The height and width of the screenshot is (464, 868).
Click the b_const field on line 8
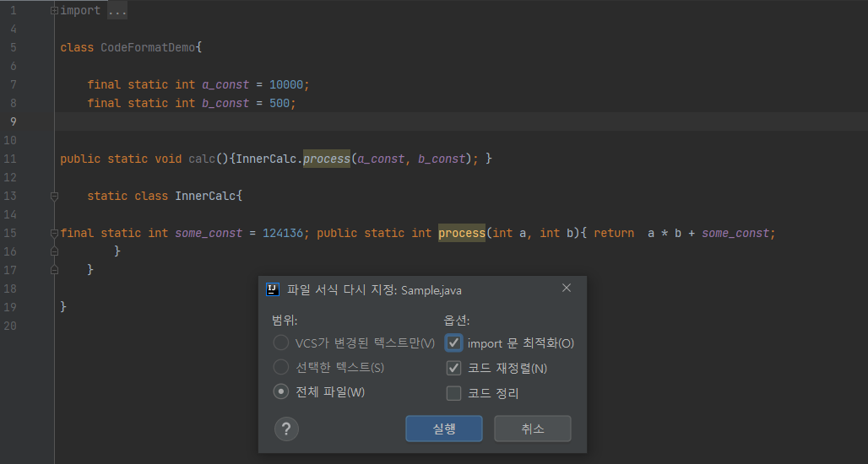coord(225,103)
